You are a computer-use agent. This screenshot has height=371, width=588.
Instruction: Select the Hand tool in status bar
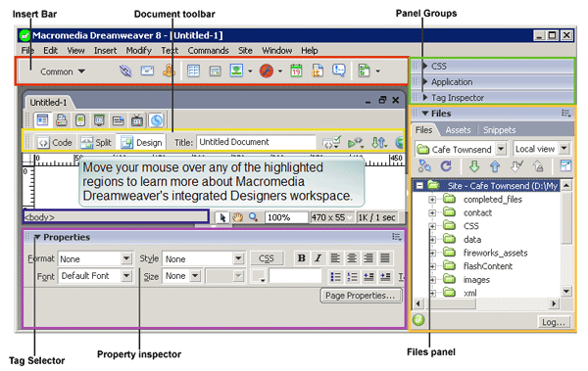237,217
